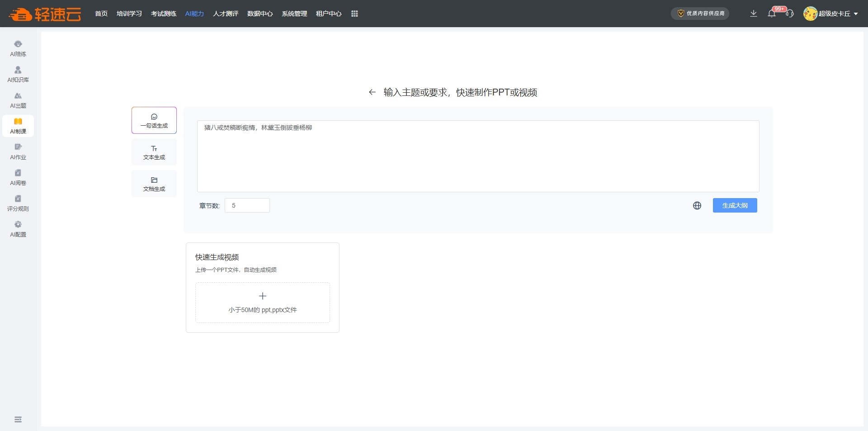
Task: Select the 一句话生成 mode
Action: (154, 120)
